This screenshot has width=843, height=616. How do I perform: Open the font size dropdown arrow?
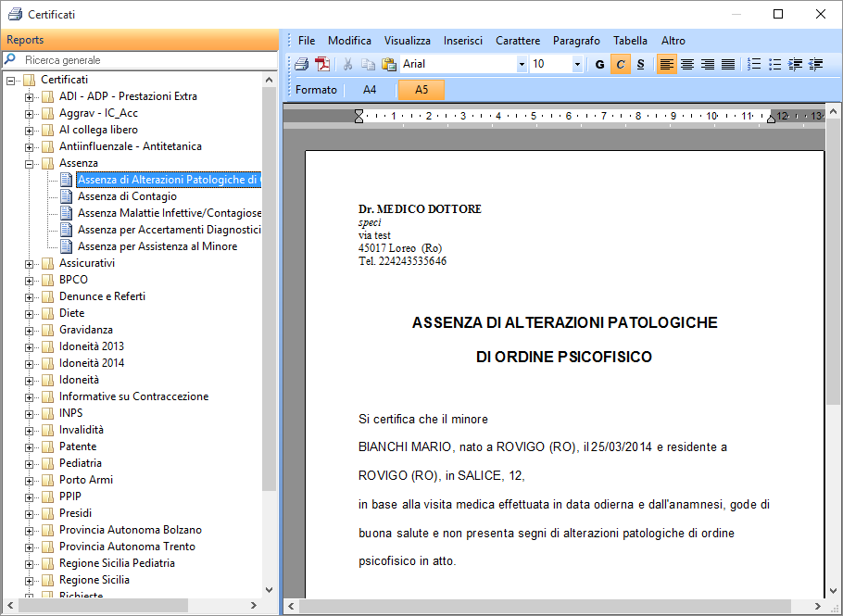pyautogui.click(x=577, y=65)
